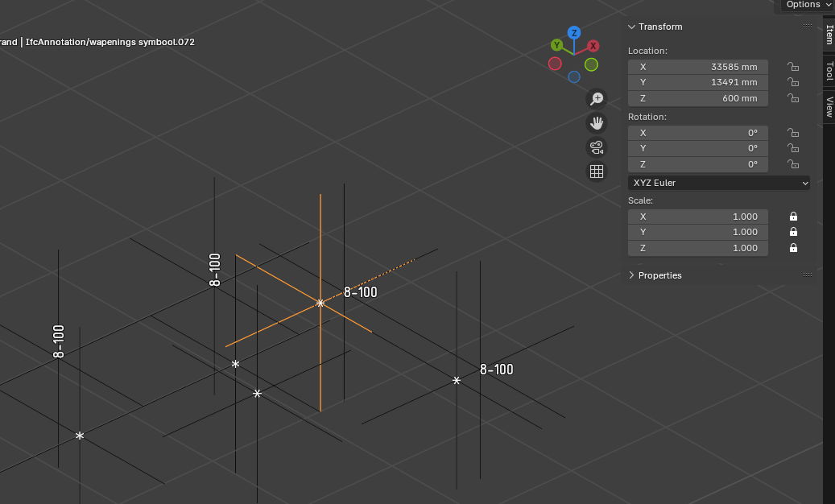Click negative Z blue circle on gizmo
Screen dimensions: 835x504
(573, 77)
